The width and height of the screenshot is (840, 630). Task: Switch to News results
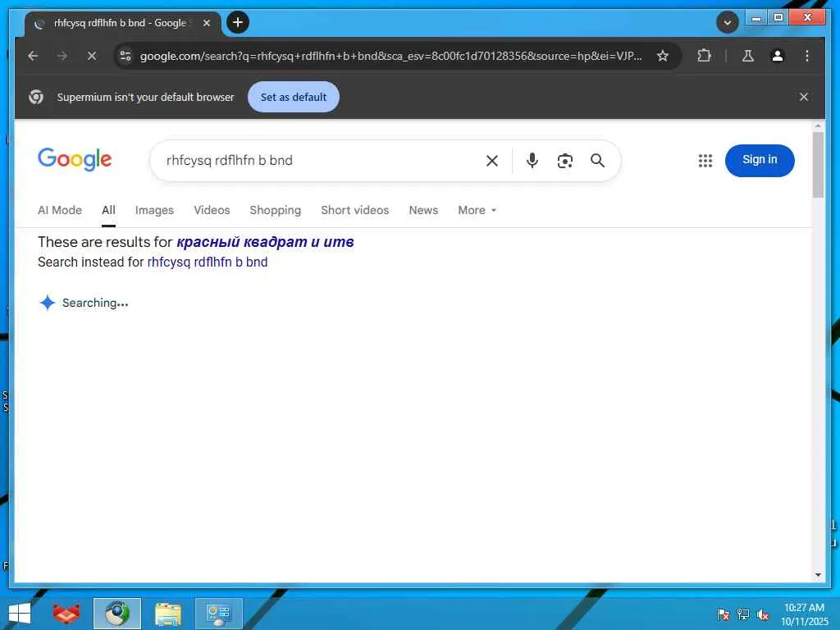(423, 210)
